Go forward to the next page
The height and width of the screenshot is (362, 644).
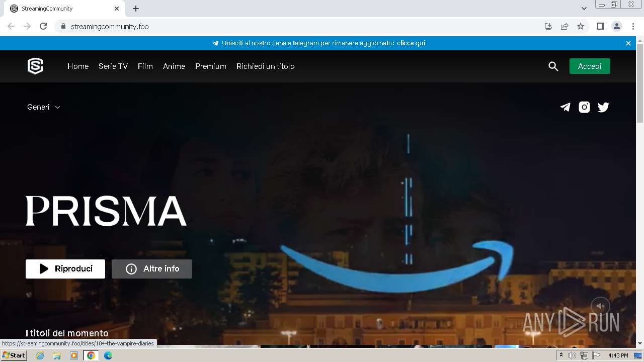27,26
